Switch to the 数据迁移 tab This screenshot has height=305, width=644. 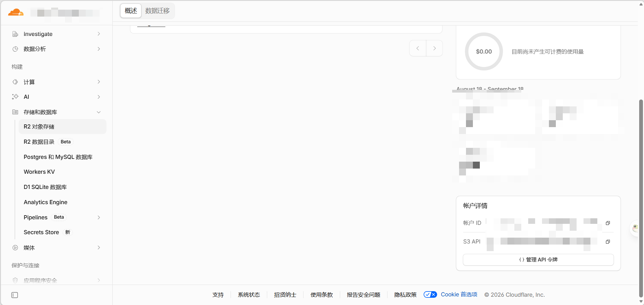tap(157, 11)
